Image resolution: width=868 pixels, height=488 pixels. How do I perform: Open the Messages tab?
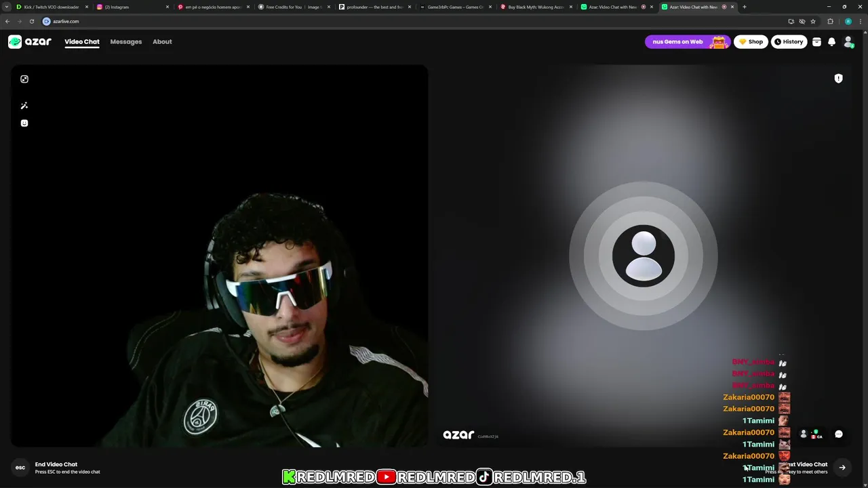point(126,42)
